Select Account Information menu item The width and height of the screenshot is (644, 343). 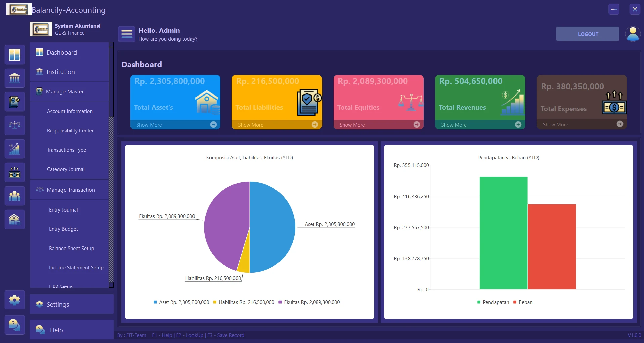[x=69, y=111]
